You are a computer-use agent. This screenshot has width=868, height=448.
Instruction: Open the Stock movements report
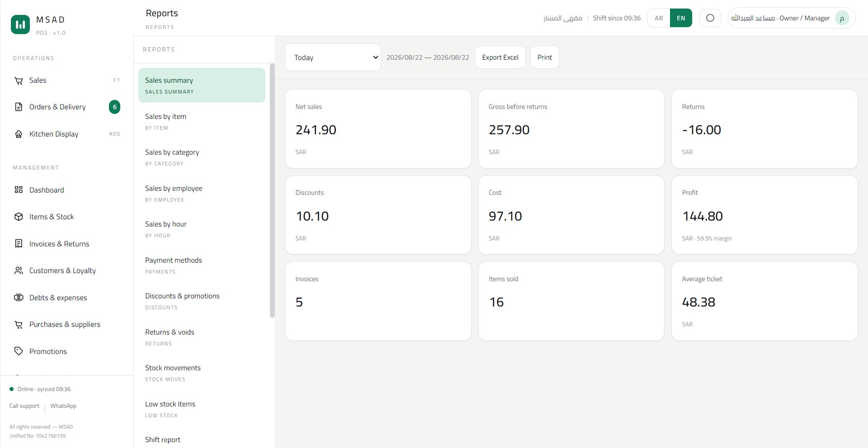[x=202, y=373]
